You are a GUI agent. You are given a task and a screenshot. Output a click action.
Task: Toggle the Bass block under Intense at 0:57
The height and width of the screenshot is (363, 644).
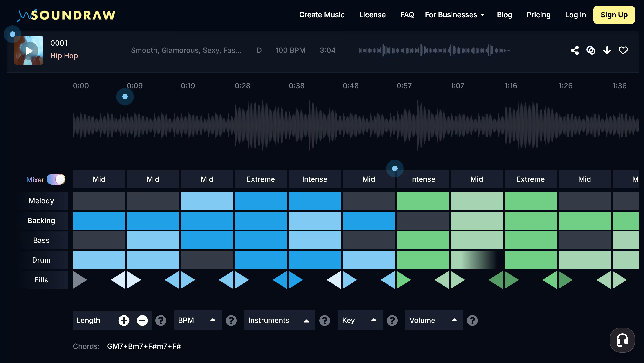click(423, 240)
